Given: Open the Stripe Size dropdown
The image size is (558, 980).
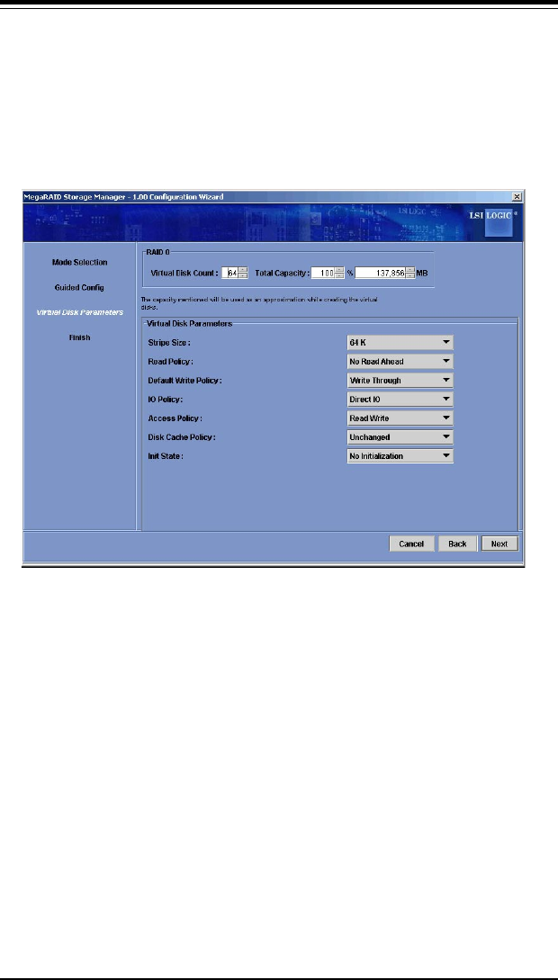Looking at the screenshot, I should [x=400, y=343].
